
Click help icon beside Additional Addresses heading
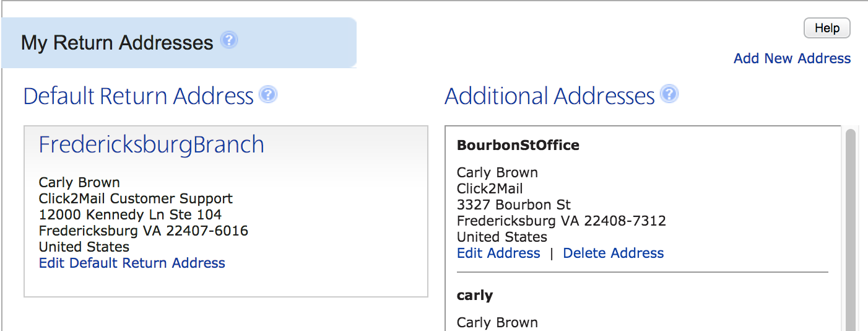pos(669,94)
